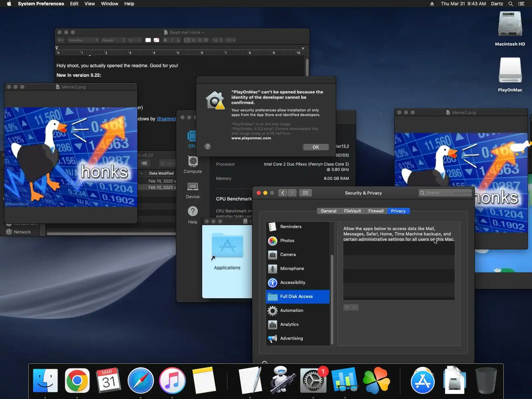Screen dimensions: 532x399
Task: Open the text color swatch in TextEdit
Action: 148,40
